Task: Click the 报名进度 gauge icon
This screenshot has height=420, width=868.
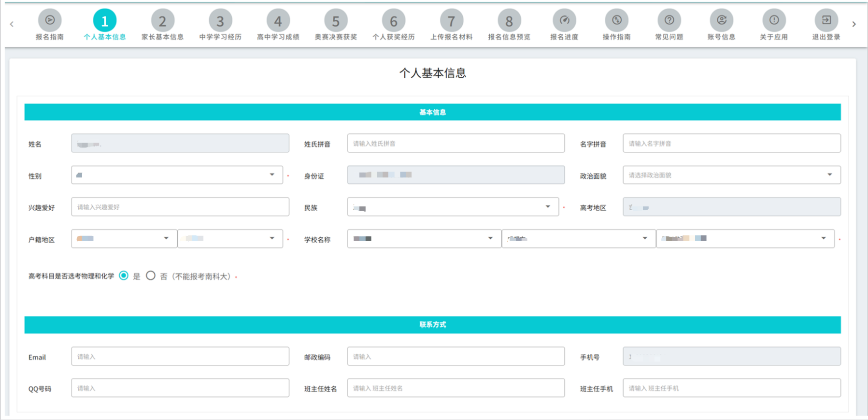Action: (x=564, y=20)
